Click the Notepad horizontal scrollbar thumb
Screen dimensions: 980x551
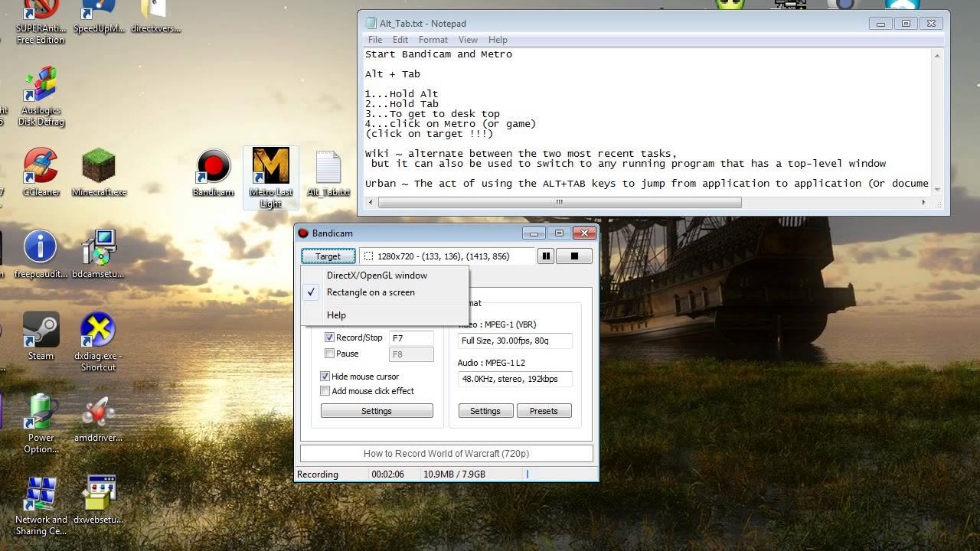pos(560,203)
